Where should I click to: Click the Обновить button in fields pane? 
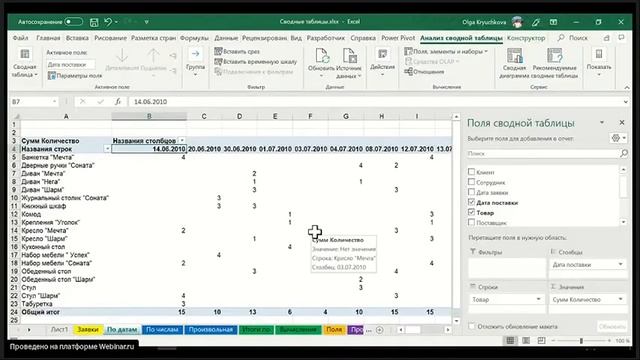tap(612, 326)
